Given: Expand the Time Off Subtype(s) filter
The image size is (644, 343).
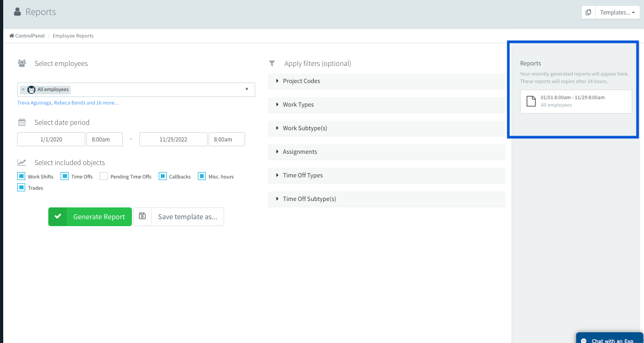Looking at the screenshot, I should [x=386, y=199].
